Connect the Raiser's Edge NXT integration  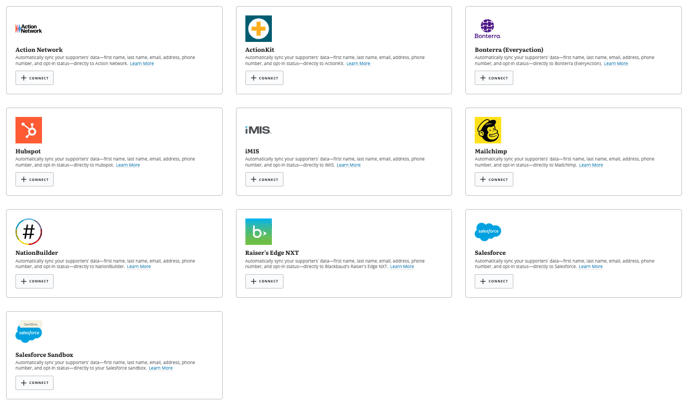point(264,281)
